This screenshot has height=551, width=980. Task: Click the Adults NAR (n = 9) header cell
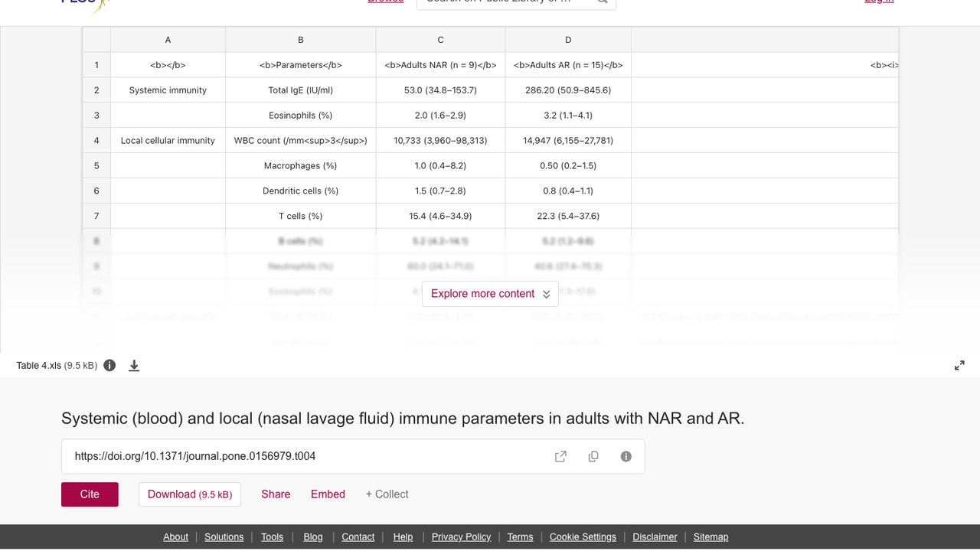point(440,65)
